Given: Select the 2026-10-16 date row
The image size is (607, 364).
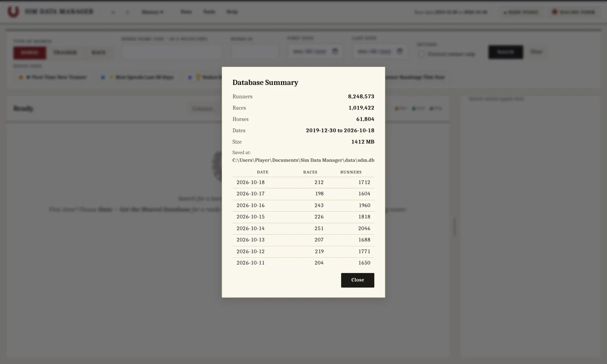Looking at the screenshot, I should point(303,205).
